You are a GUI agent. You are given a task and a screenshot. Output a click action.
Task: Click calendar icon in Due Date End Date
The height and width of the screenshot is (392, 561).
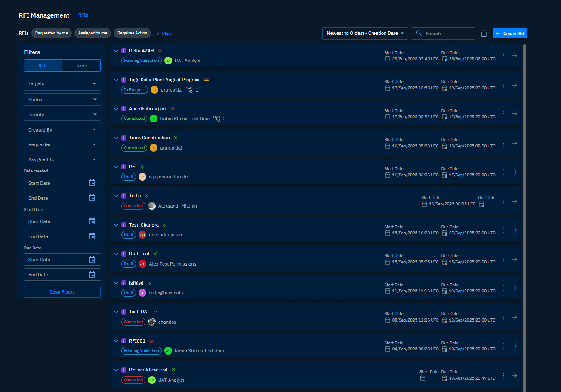click(x=92, y=275)
